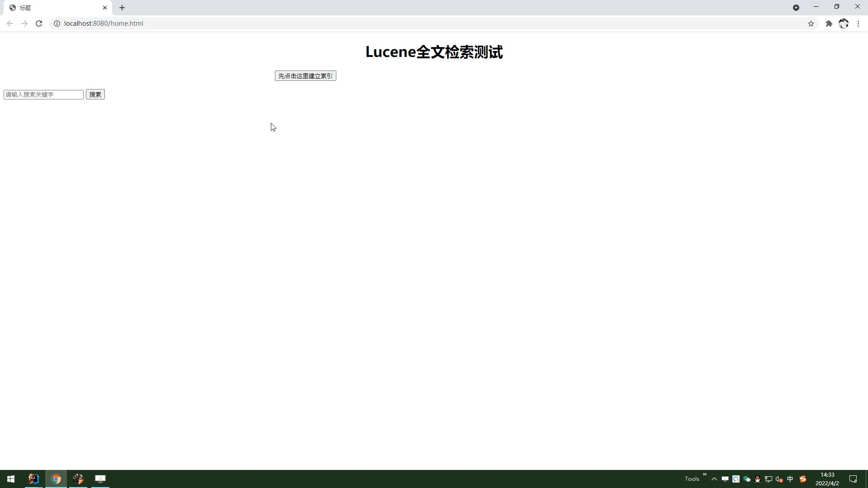Switch Chinese input mode indicator

point(790,479)
